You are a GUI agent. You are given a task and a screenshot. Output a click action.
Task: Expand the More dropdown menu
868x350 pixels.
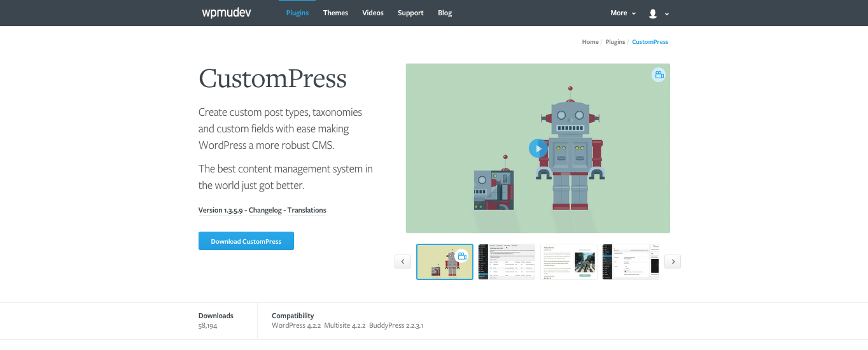(x=623, y=13)
